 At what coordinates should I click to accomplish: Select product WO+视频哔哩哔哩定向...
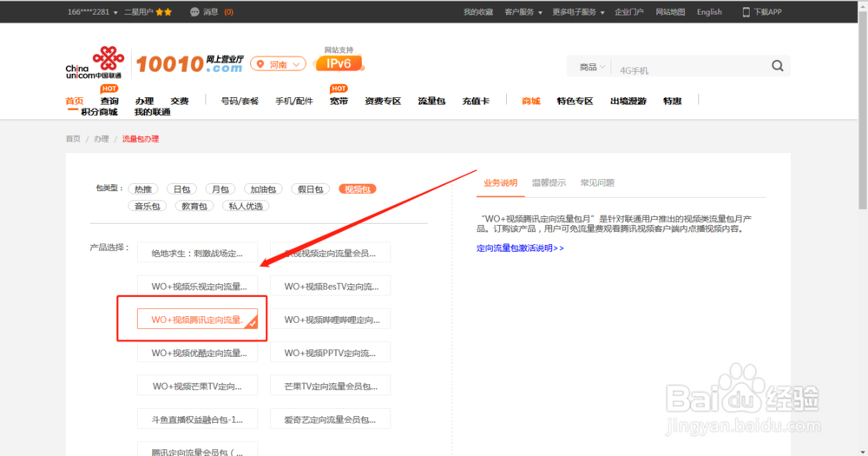(331, 319)
